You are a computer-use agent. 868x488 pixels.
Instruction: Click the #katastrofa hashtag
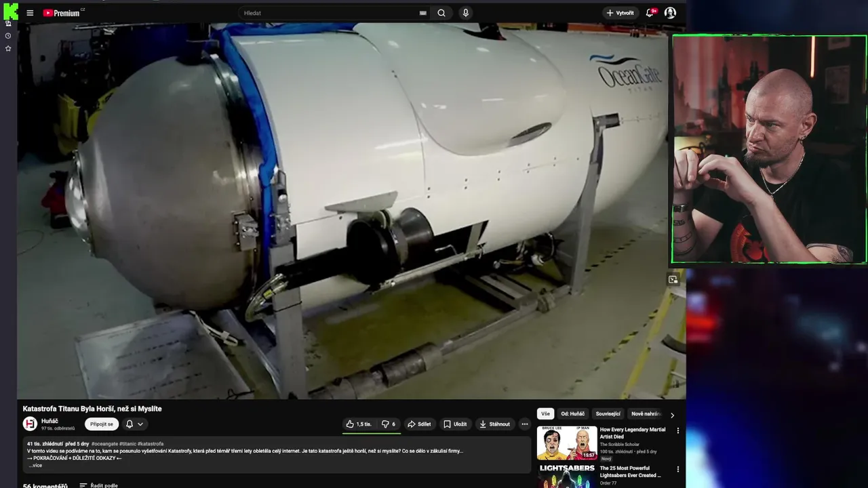[151, 444]
